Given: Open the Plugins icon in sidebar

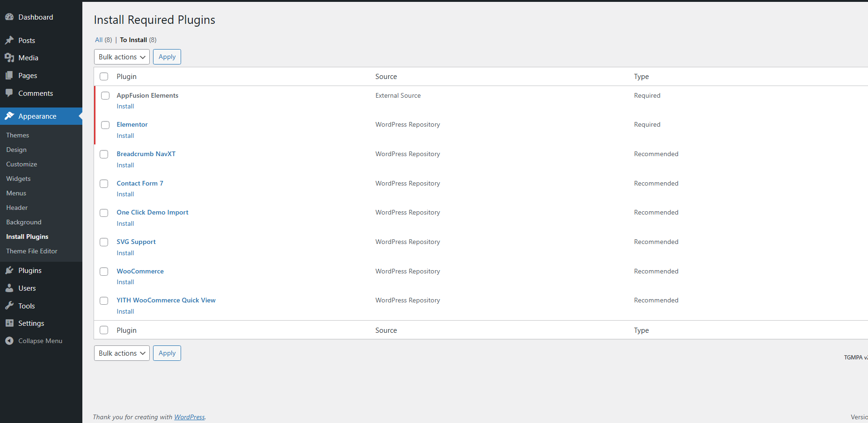Looking at the screenshot, I should click(x=9, y=270).
